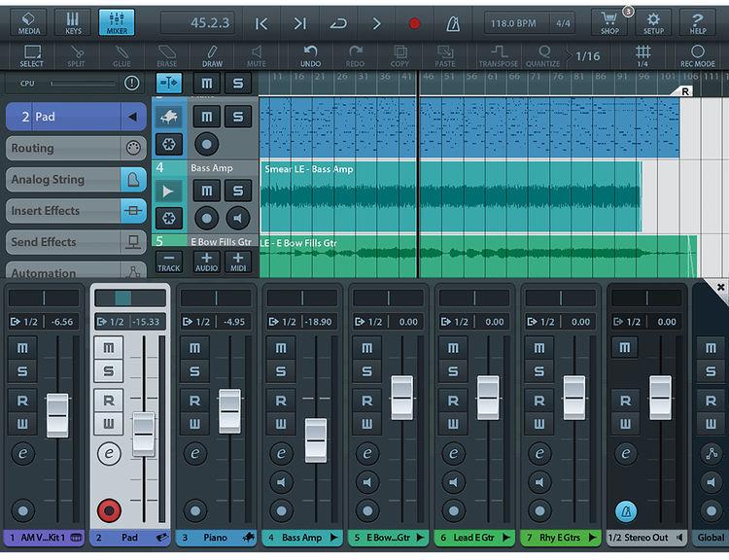Choose the Select tool
The image size is (729, 560).
pos(32,56)
